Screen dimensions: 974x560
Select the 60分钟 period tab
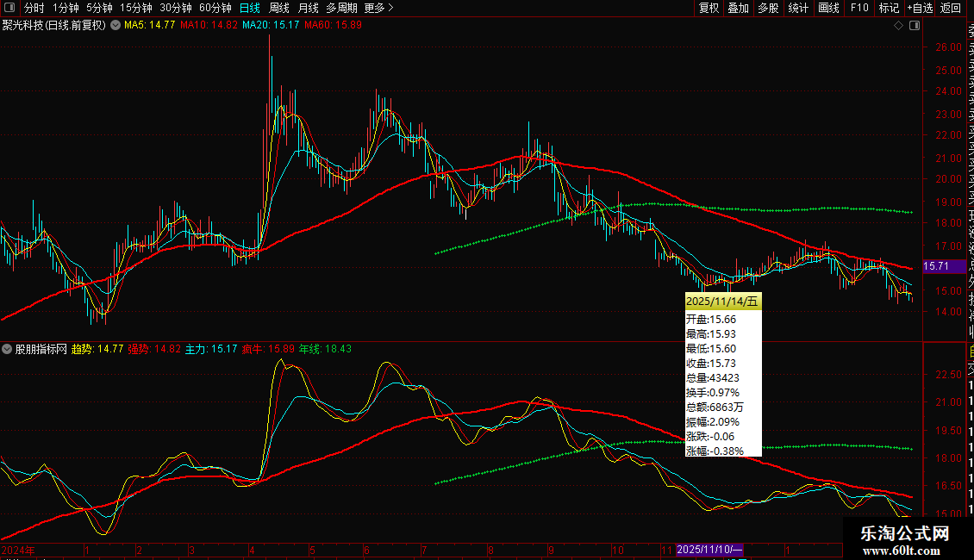click(x=215, y=8)
